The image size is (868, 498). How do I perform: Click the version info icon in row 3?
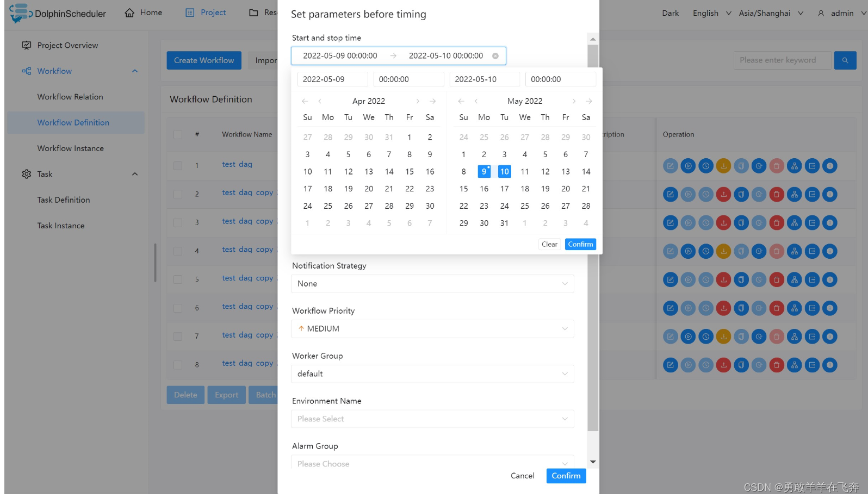coord(830,222)
